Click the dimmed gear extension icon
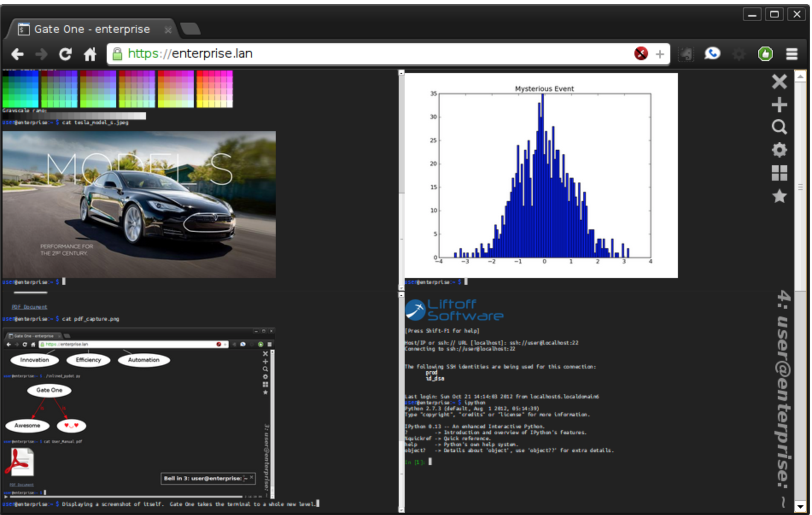 pos(739,54)
